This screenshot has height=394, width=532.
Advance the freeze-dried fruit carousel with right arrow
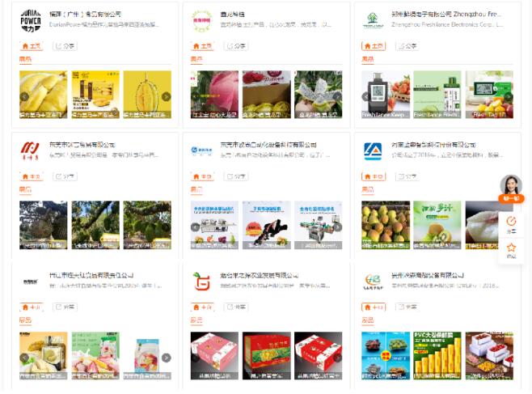[x=166, y=358]
